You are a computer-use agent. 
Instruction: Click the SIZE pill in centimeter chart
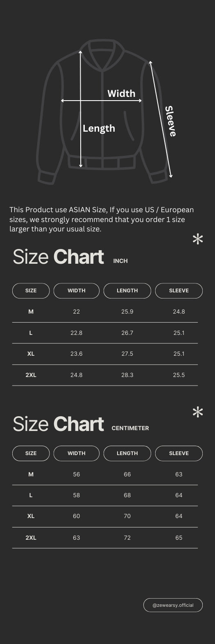31,453
